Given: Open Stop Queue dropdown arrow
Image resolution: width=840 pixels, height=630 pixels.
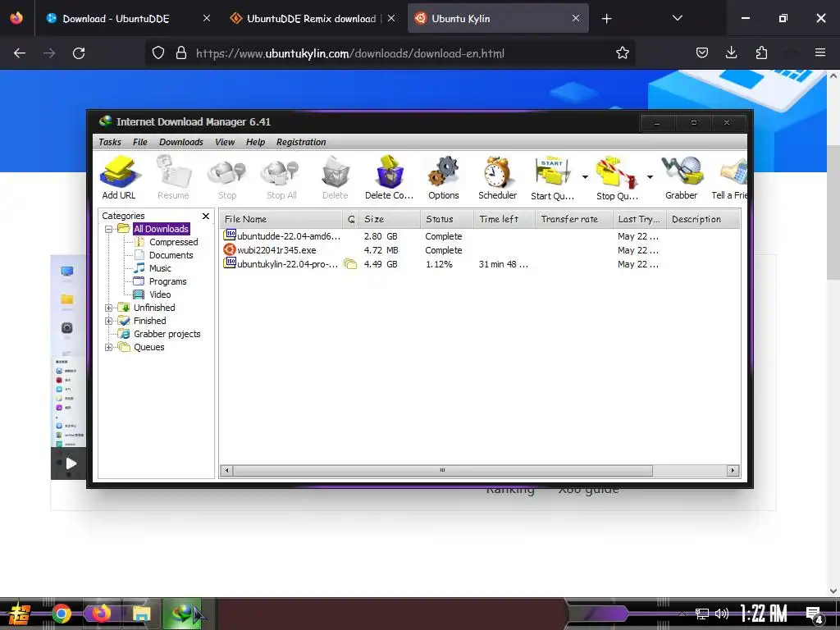Looking at the screenshot, I should (650, 177).
